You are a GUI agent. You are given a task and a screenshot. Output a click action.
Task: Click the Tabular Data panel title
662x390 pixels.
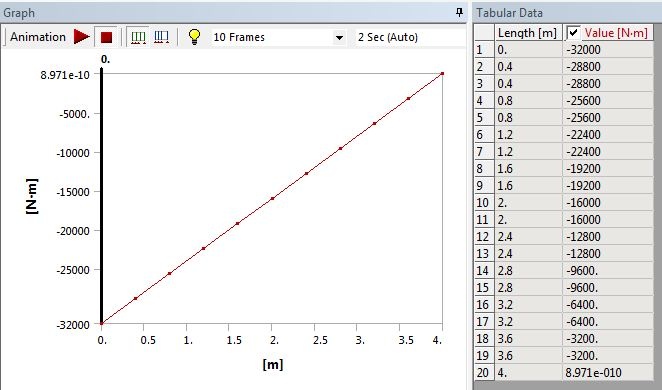coord(509,13)
